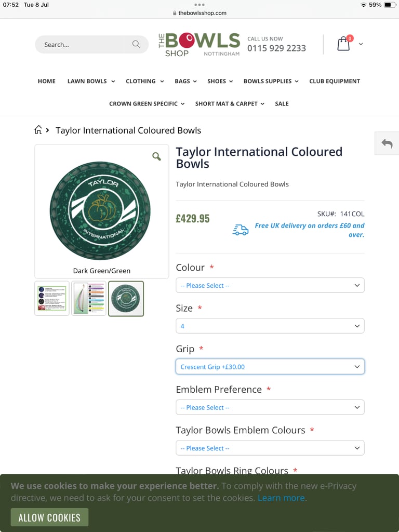Select the dark green bowl thumbnail
Image resolution: width=399 pixels, height=532 pixels.
tap(126, 299)
